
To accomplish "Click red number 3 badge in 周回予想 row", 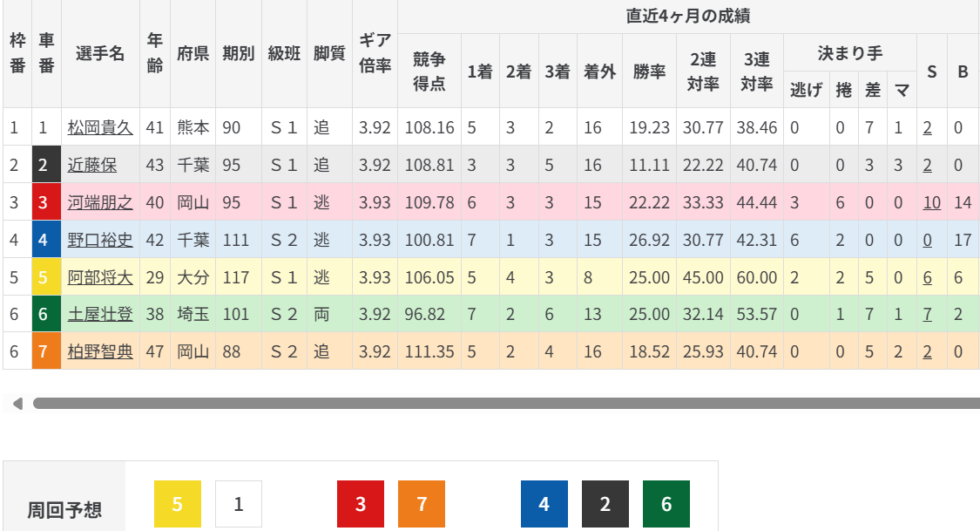I will click(x=361, y=504).
